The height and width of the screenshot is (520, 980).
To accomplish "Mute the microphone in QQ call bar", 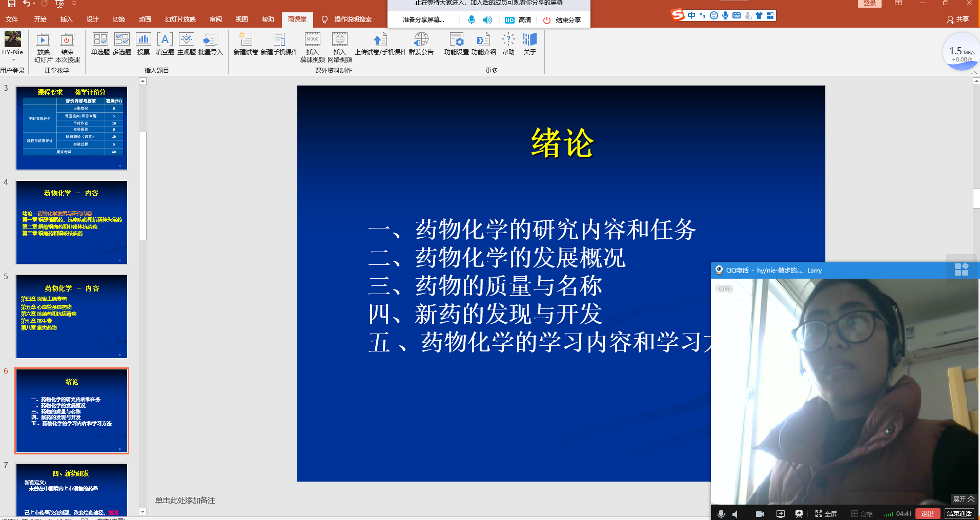I will 721,514.
